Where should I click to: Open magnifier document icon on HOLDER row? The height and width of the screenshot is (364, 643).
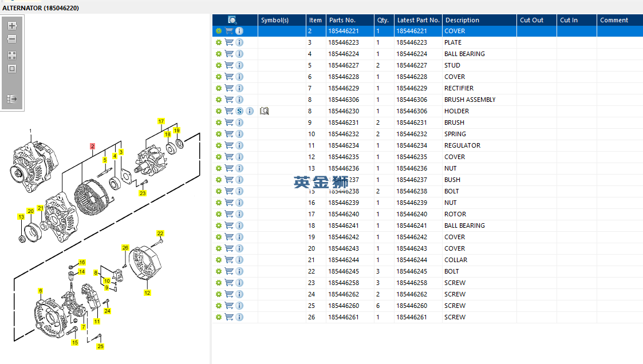pyautogui.click(x=265, y=111)
